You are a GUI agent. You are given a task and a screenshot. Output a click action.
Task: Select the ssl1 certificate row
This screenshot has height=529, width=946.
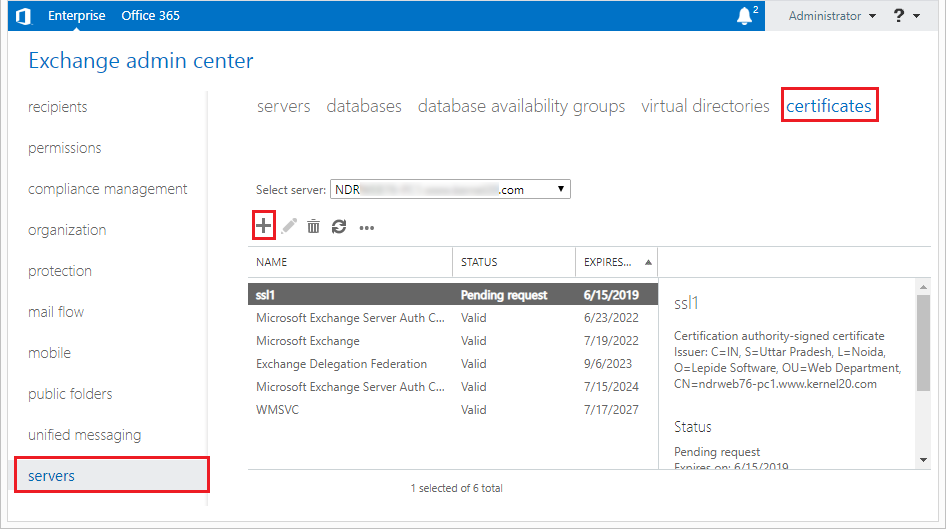[x=452, y=295]
